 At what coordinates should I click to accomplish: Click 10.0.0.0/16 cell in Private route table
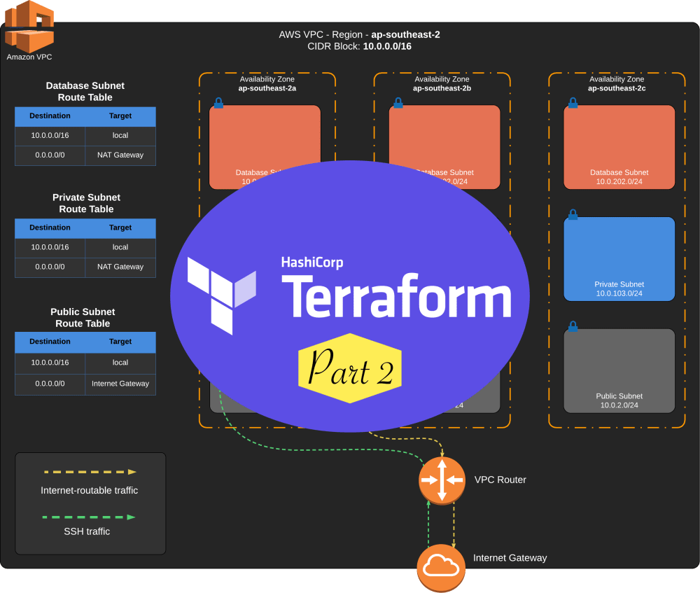pos(50,247)
